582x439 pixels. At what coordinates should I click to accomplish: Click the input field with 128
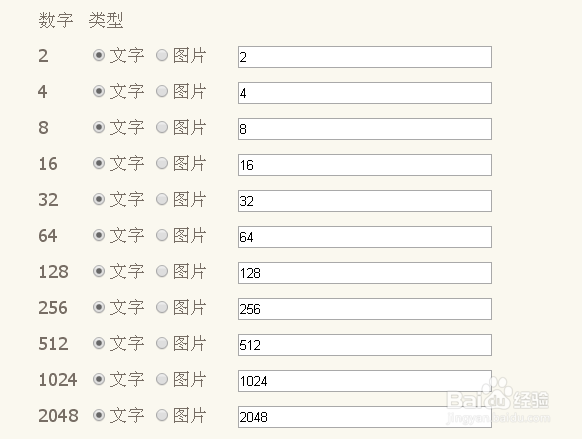point(365,273)
